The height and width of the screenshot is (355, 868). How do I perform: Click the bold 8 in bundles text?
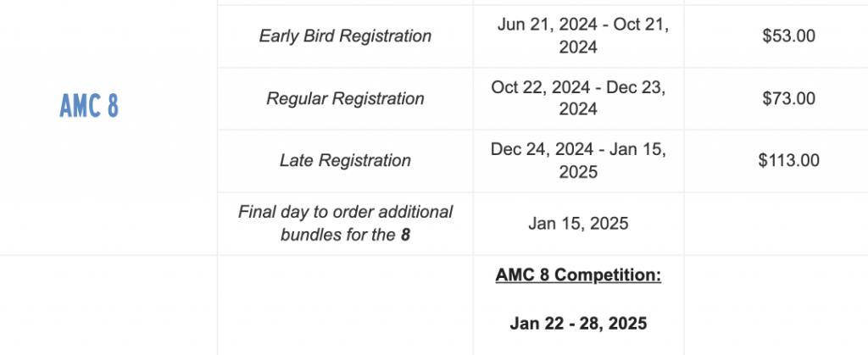pos(406,235)
